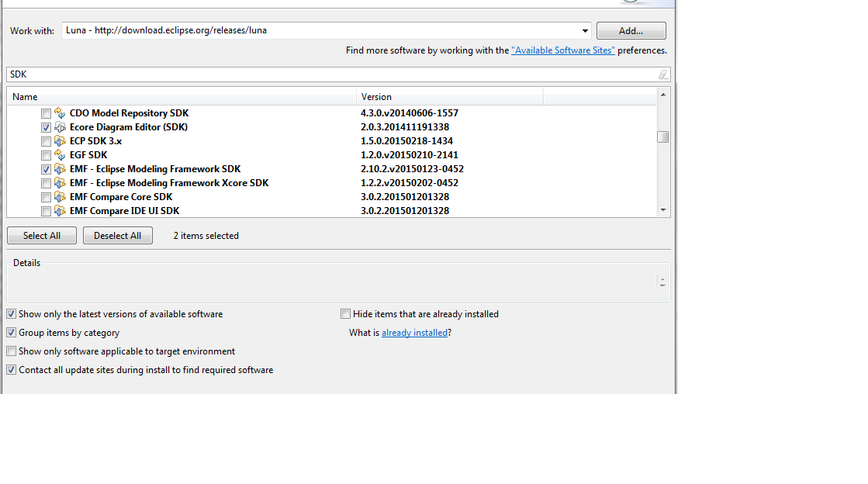Click the Ecore Diagram Editor (SDK) feature icon

[x=60, y=126]
